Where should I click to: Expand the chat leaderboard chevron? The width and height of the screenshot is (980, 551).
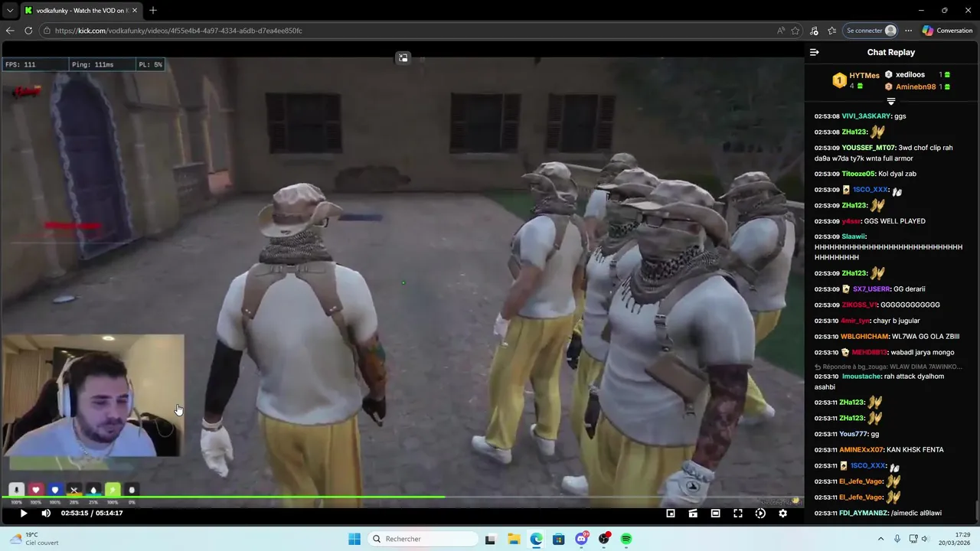pyautogui.click(x=890, y=102)
